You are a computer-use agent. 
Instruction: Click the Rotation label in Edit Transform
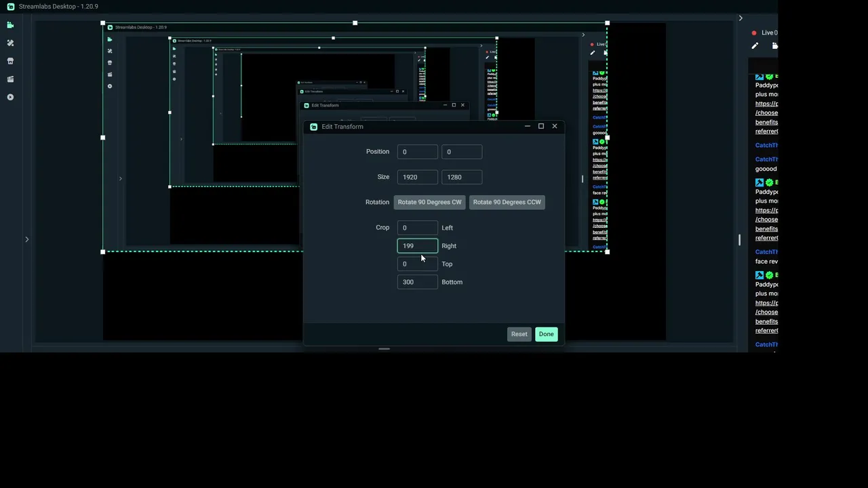click(x=377, y=202)
